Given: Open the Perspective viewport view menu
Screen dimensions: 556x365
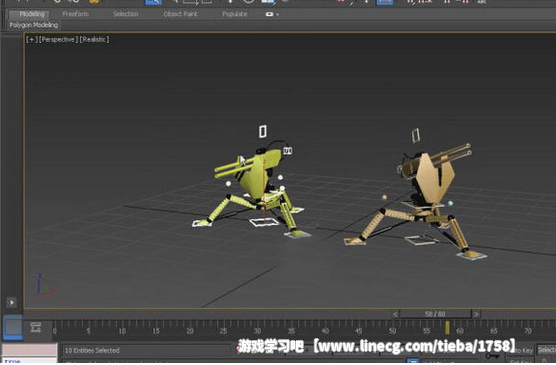Looking at the screenshot, I should pyautogui.click(x=58, y=39).
